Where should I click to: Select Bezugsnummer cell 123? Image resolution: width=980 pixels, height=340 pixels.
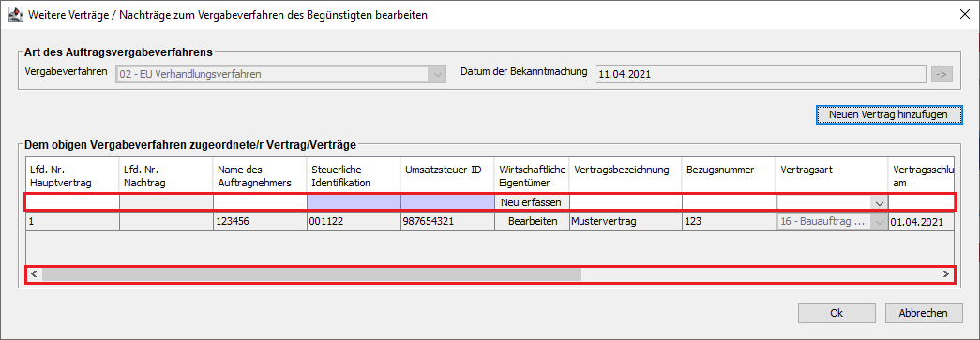point(729,221)
